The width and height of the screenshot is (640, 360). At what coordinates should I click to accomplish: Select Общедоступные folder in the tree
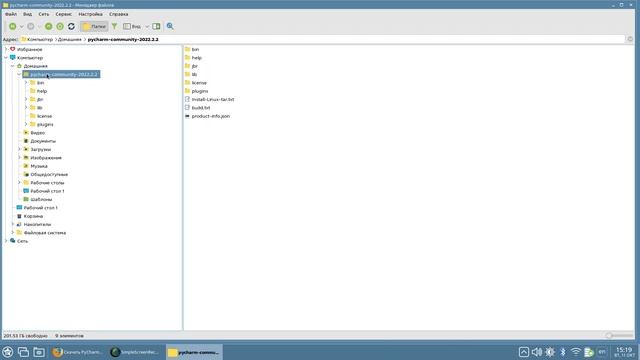pyautogui.click(x=49, y=174)
